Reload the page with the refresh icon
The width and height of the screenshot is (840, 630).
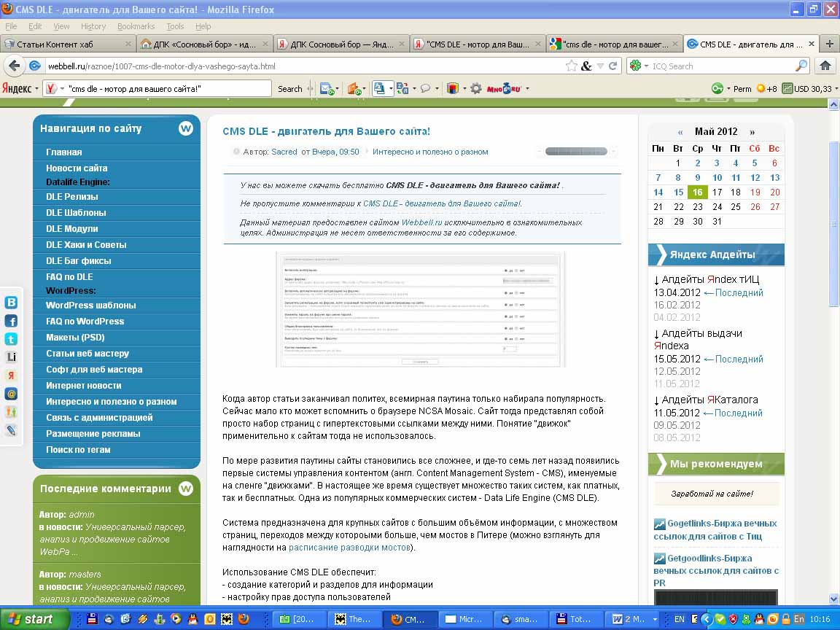pyautogui.click(x=612, y=66)
